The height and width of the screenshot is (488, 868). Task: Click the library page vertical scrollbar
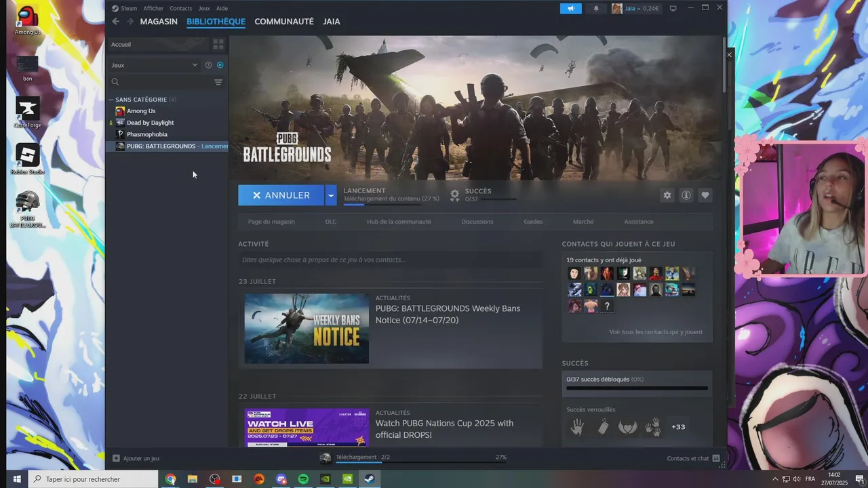point(724,64)
